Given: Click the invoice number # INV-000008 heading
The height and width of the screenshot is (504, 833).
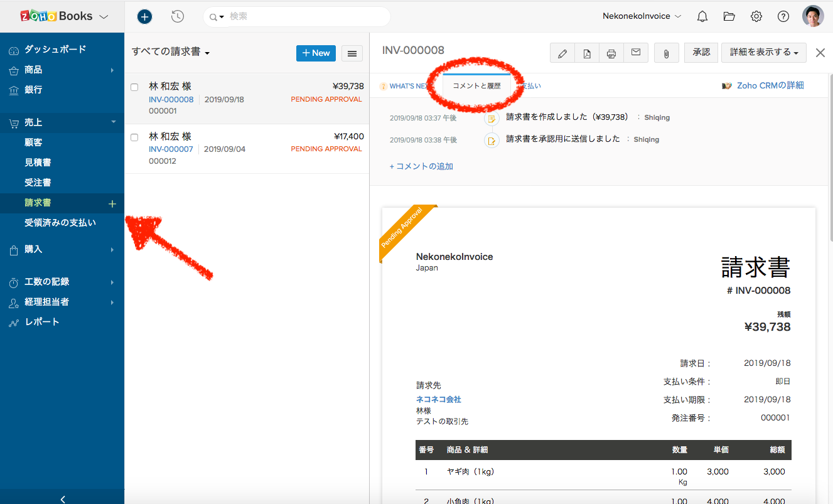Looking at the screenshot, I should tap(758, 291).
